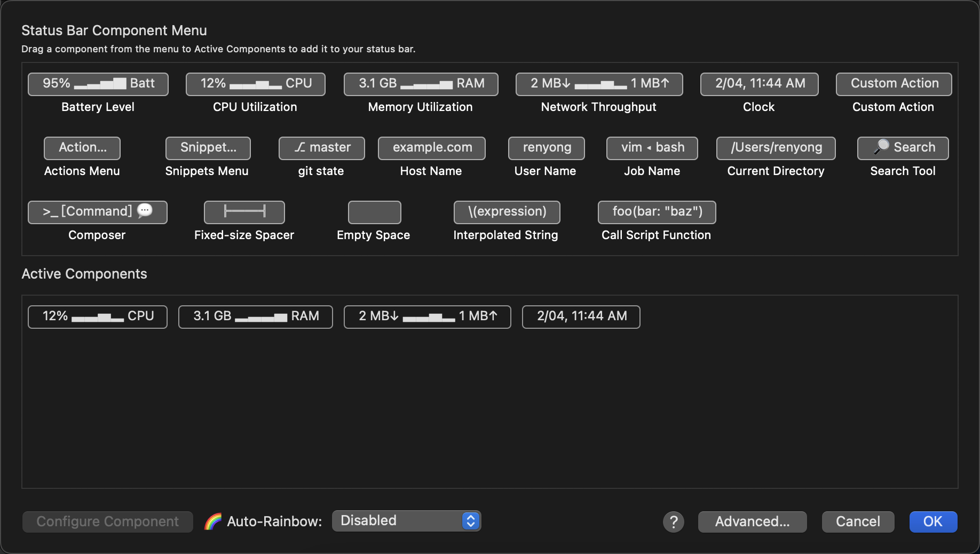Select the Search Tool component
Screen dimensions: 980x554
[x=903, y=148]
